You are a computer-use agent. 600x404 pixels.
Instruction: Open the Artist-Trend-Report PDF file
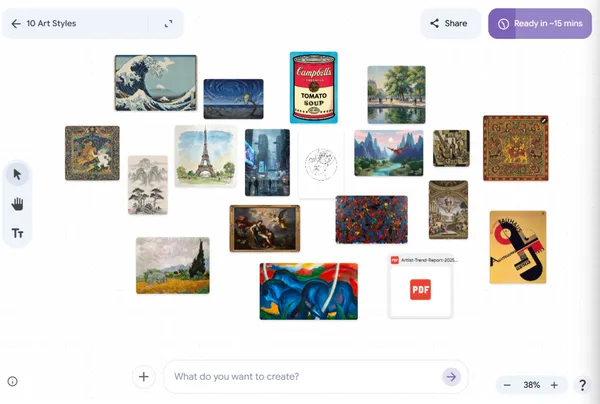point(421,286)
